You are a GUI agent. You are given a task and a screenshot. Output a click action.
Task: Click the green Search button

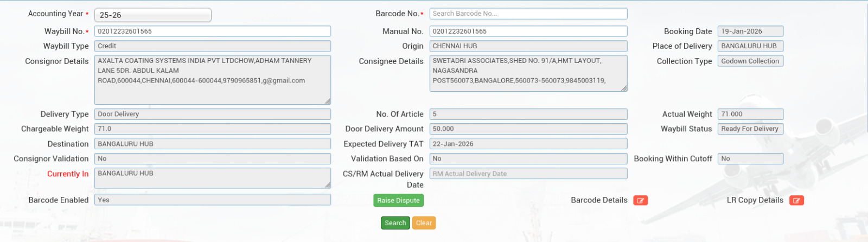(395, 223)
